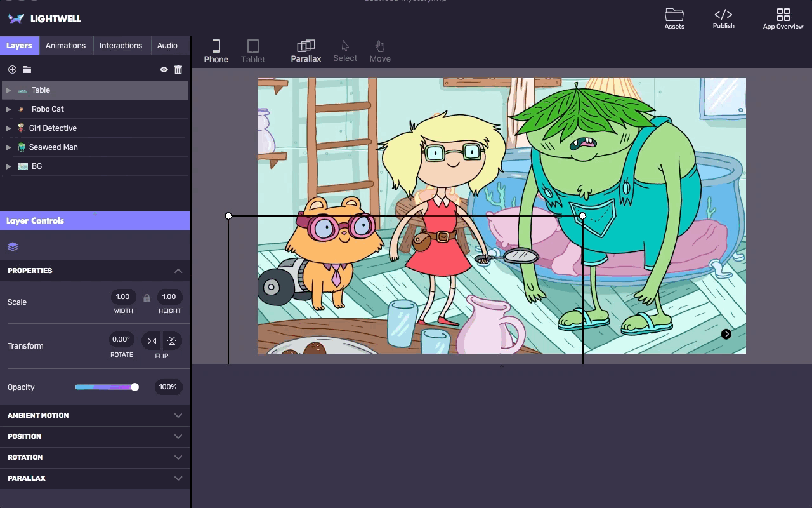Open the Animations tab

65,46
